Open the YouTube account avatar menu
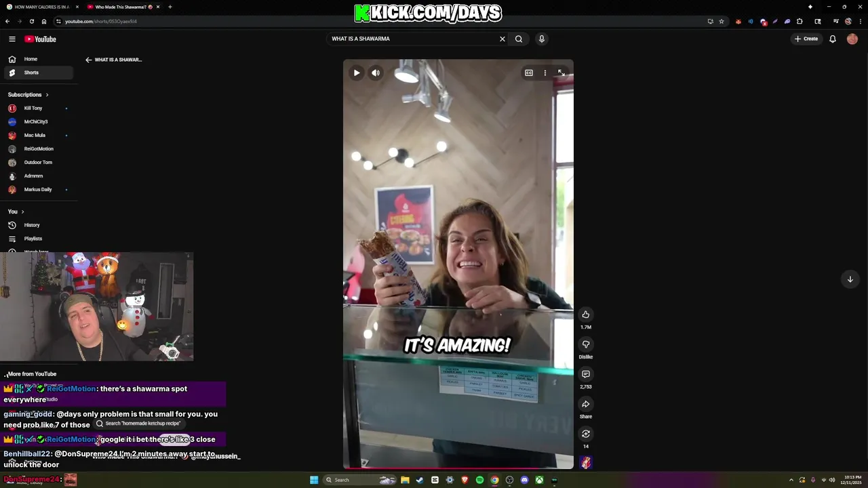This screenshot has width=868, height=488. pos(852,39)
